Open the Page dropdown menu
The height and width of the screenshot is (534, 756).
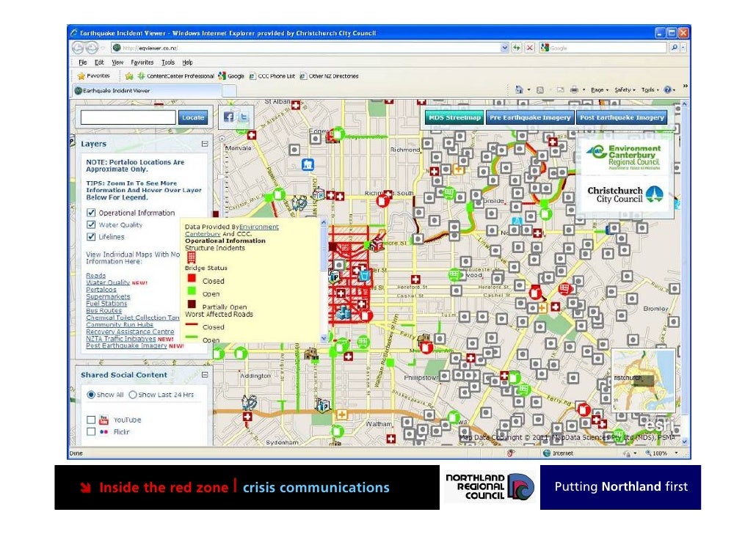click(600, 89)
